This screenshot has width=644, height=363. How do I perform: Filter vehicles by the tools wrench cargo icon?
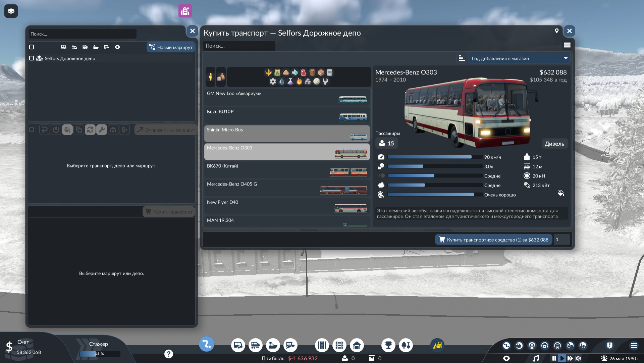(x=325, y=81)
